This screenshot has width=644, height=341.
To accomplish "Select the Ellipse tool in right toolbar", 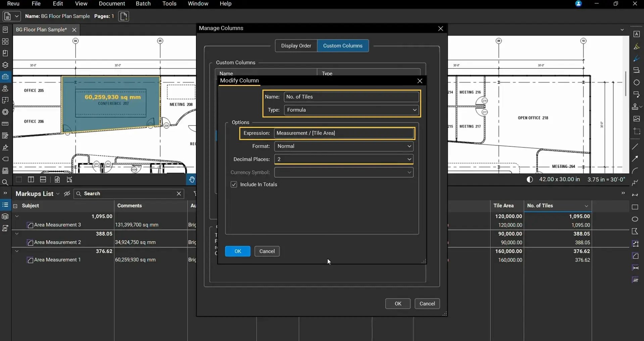I will click(x=635, y=219).
